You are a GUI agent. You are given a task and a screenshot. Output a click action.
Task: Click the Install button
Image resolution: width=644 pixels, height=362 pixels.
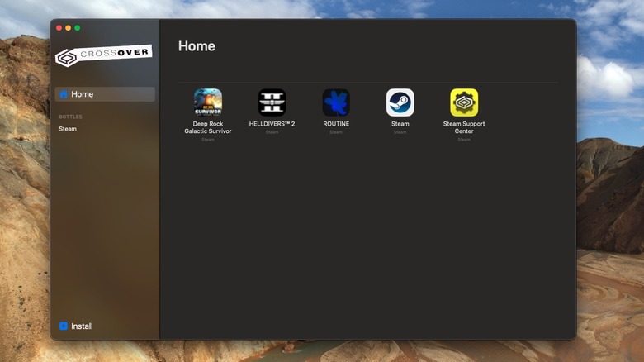click(76, 326)
